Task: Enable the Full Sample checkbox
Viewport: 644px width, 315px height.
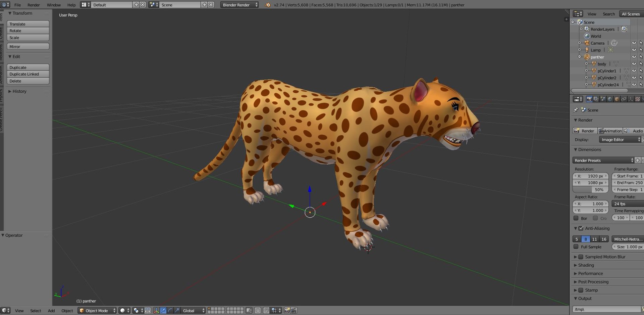Action: [576, 247]
